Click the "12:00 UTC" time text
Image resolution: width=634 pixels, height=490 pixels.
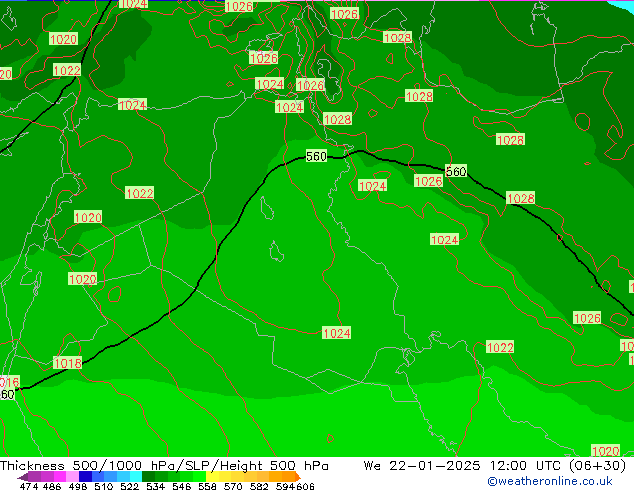pos(526,466)
